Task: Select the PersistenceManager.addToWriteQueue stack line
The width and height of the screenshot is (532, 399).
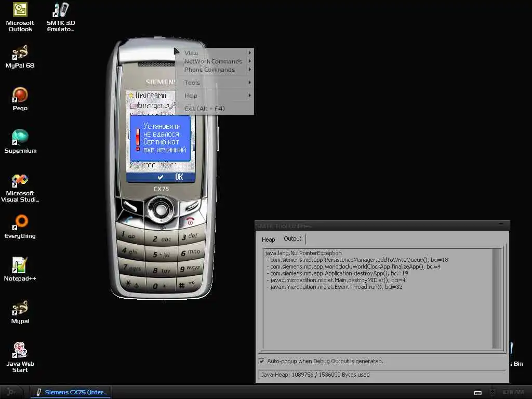Action: (x=357, y=260)
